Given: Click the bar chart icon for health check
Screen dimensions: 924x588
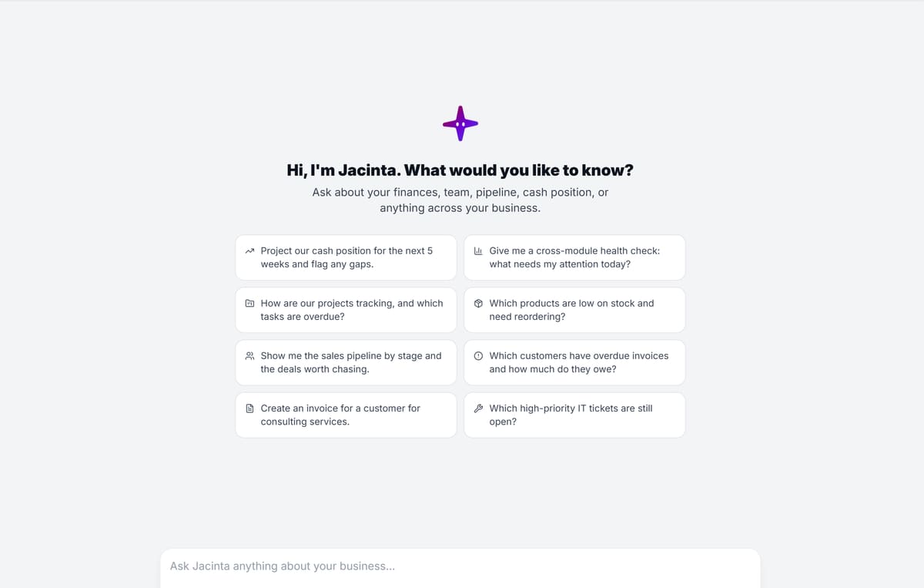Looking at the screenshot, I should (x=478, y=251).
